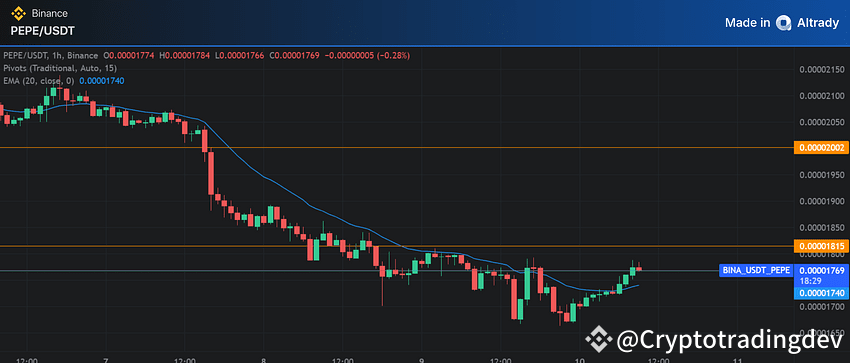Image resolution: width=850 pixels, height=363 pixels.
Task: Click the blue EMA price label 0.00001740
Action: 821,293
